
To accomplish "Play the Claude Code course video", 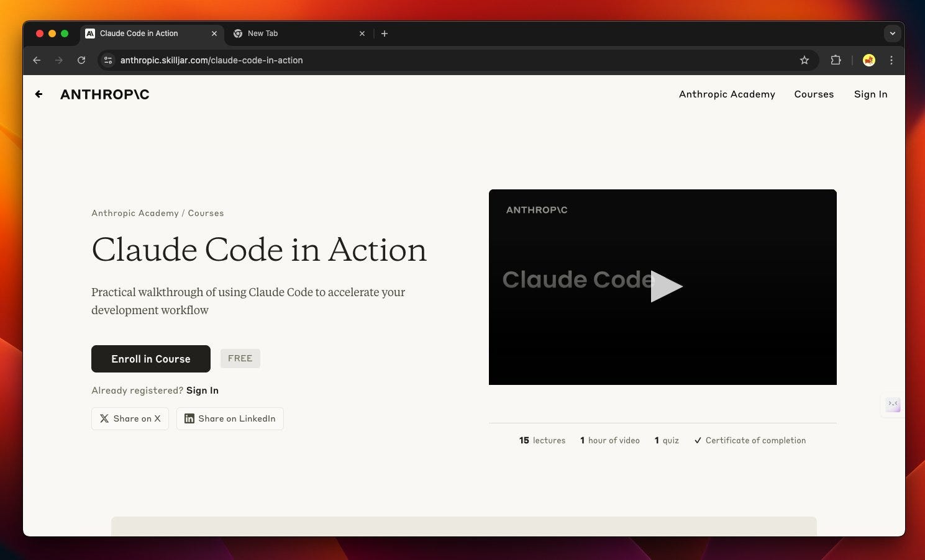I will pos(667,286).
